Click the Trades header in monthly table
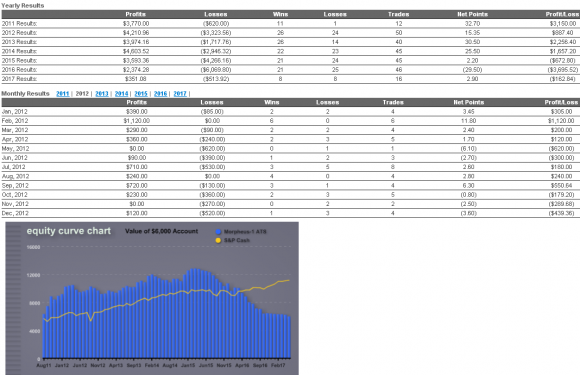Screen dimensions: 580x375 [x=393, y=102]
